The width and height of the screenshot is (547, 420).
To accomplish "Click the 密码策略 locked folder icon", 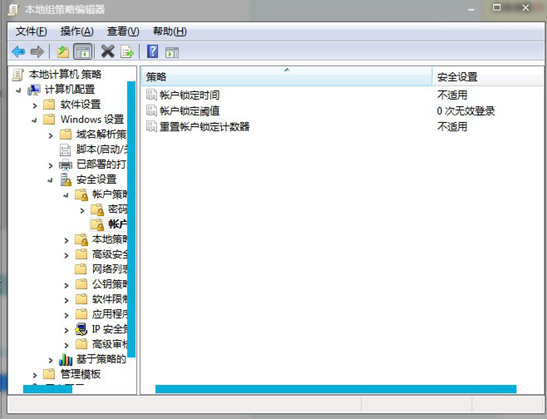I will pyautogui.click(x=97, y=210).
